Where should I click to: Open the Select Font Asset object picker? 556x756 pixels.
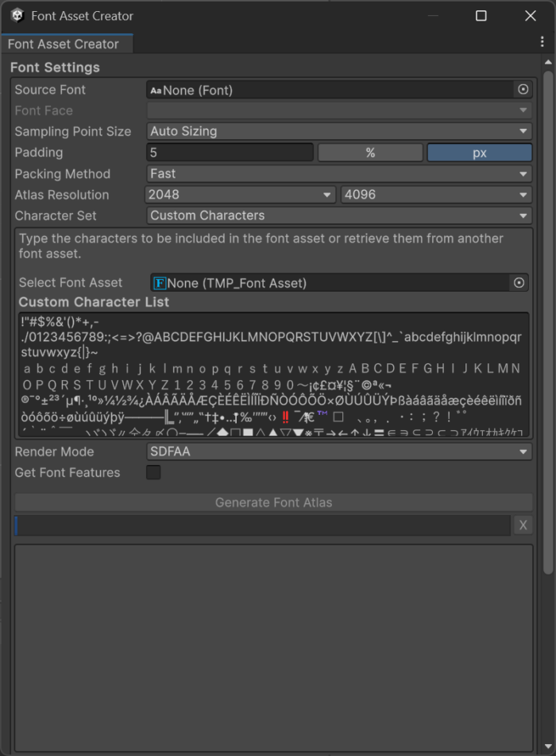519,283
